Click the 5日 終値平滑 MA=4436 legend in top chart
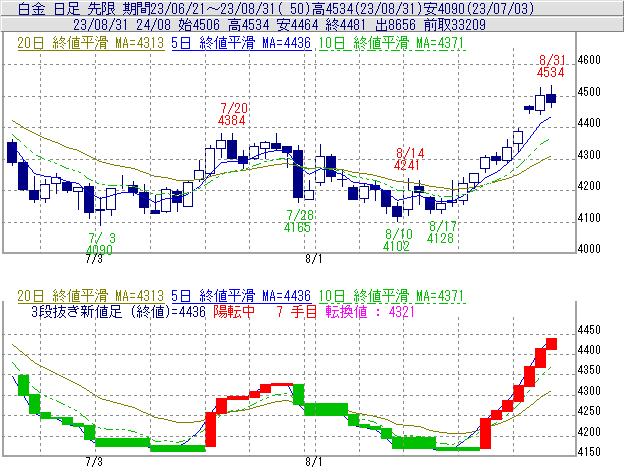 [x=241, y=43]
